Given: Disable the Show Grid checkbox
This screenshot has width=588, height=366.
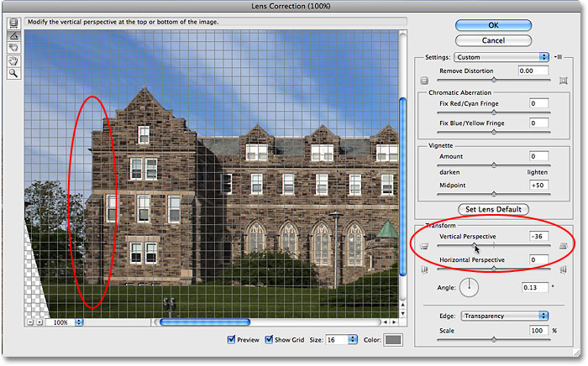Looking at the screenshot, I should pyautogui.click(x=269, y=339).
